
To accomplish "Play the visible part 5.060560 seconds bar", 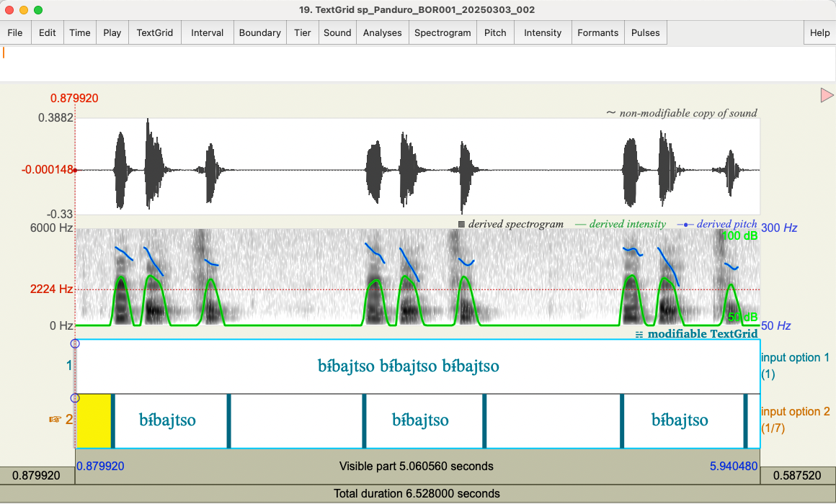I will [417, 466].
